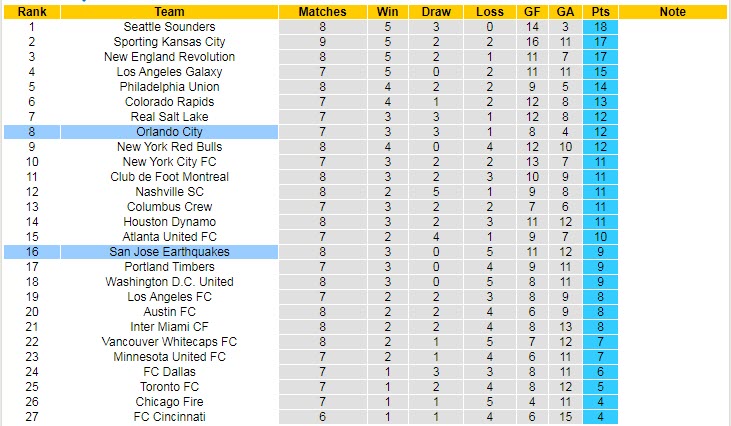Open the San Jose Earthquakes team entry

[x=169, y=252]
